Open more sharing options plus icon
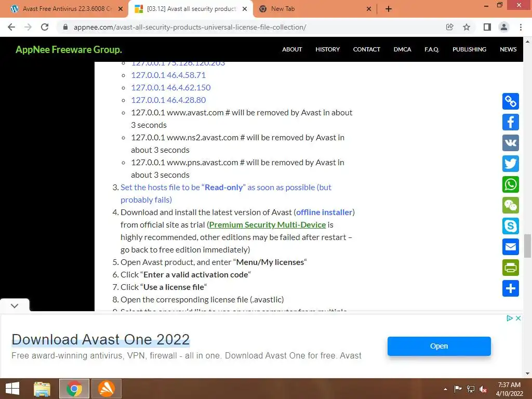This screenshot has width=532, height=399. [510, 288]
